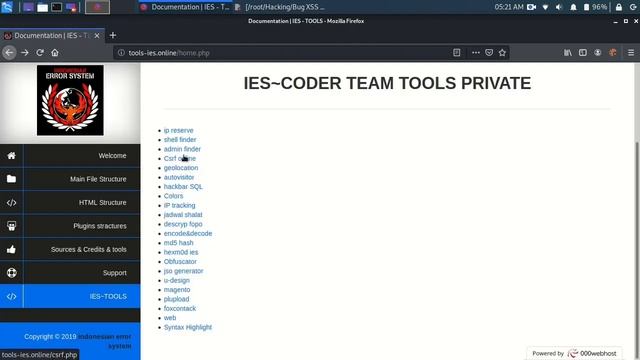Go back with the browser back arrow

(9, 53)
